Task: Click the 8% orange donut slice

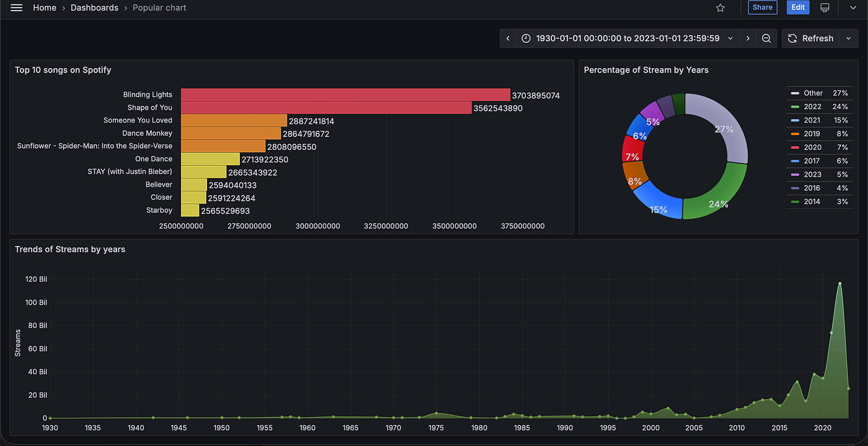Action: pos(634,175)
